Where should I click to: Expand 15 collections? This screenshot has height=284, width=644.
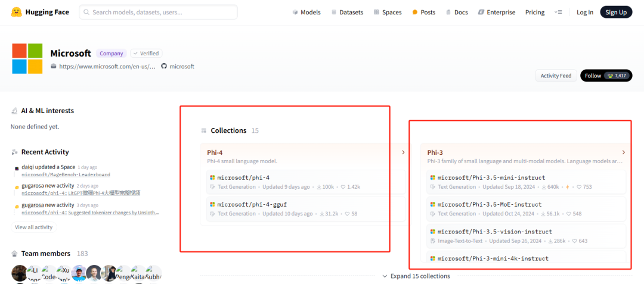click(416, 276)
